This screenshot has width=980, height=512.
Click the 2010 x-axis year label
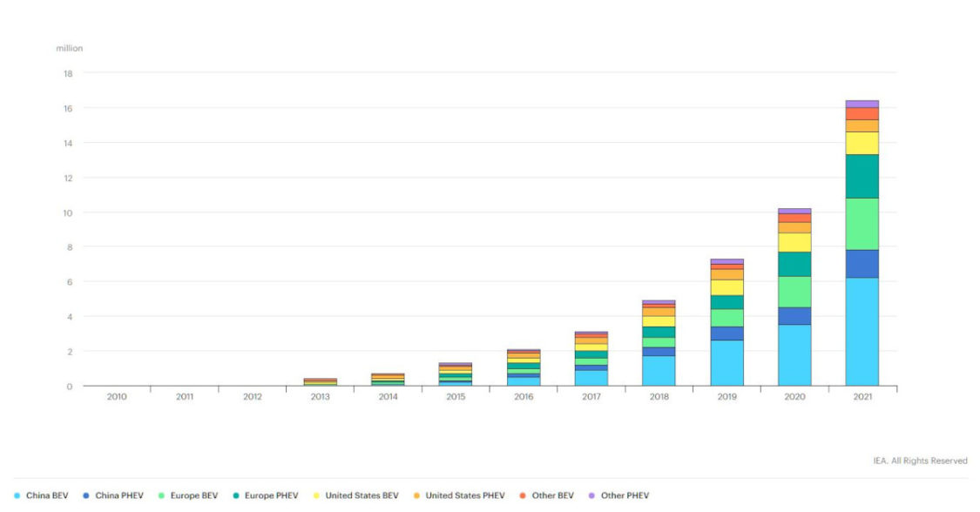(117, 397)
